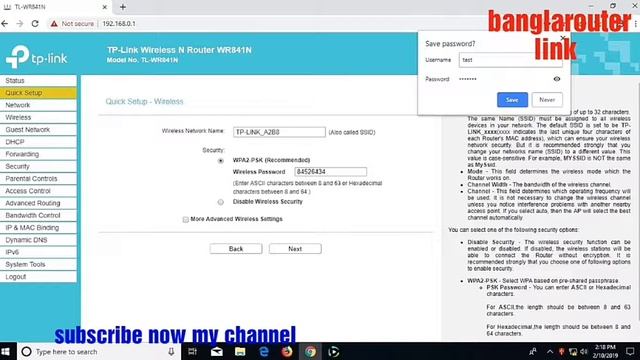Viewport: 640px width, 360px height.
Task: Open the Access Control menu item
Action: [x=38, y=191]
